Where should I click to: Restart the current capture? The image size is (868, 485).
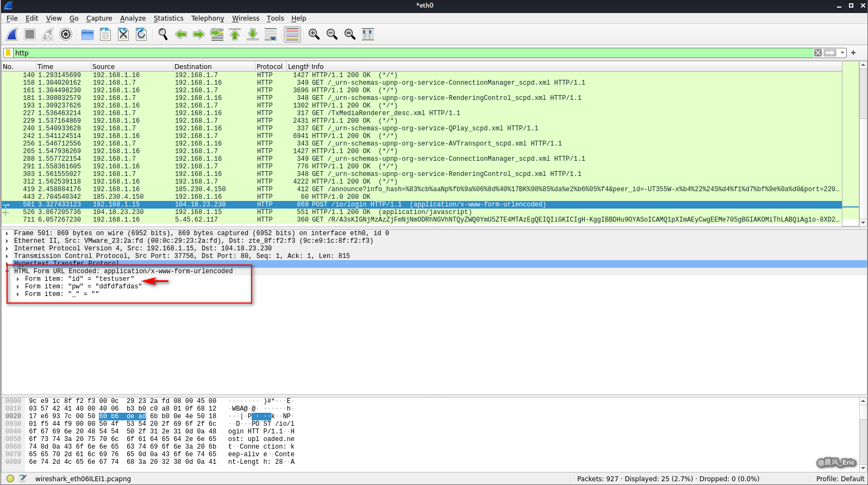tap(48, 34)
